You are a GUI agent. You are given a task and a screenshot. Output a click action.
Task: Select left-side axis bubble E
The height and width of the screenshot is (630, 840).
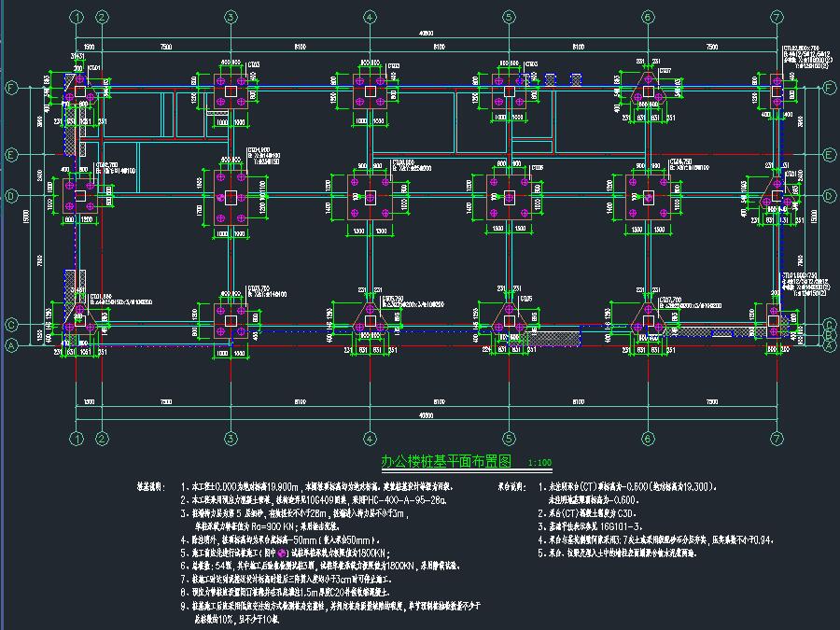click(11, 155)
